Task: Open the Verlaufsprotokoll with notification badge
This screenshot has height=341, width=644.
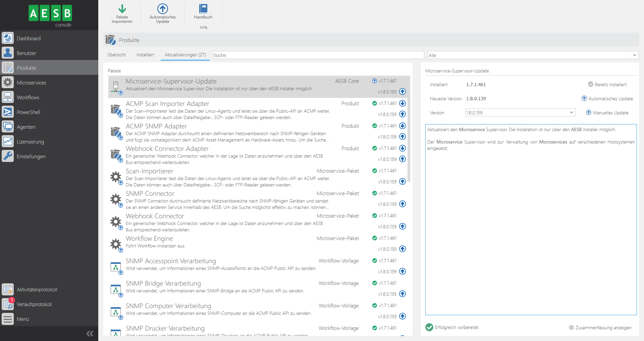Action: [x=34, y=304]
